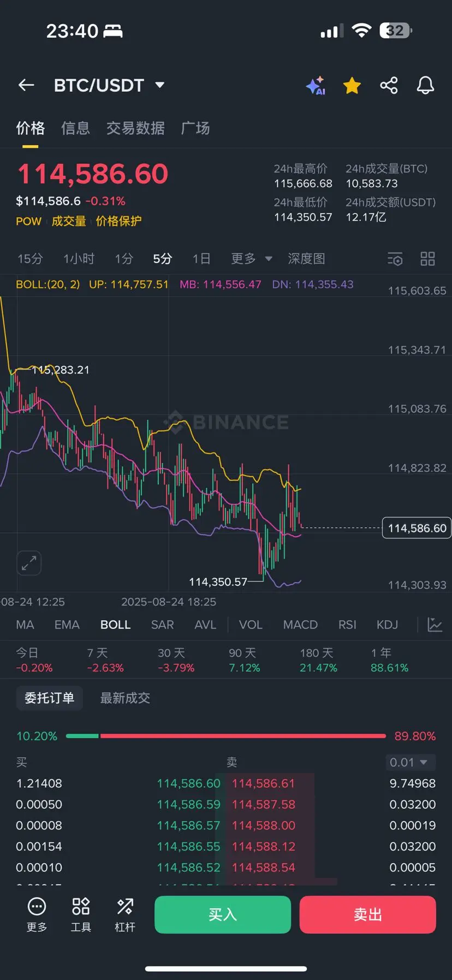
Task: Toggle the BOLL indicator
Action: point(116,625)
